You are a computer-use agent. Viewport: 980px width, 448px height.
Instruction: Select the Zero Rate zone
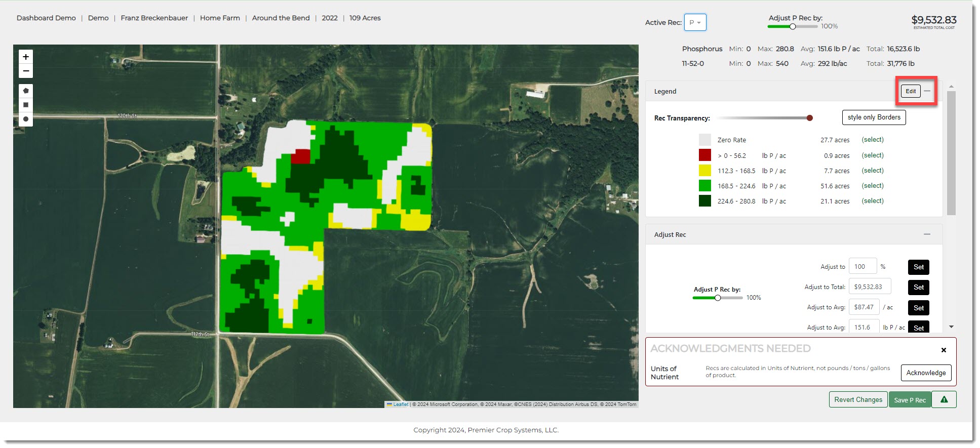[872, 140]
